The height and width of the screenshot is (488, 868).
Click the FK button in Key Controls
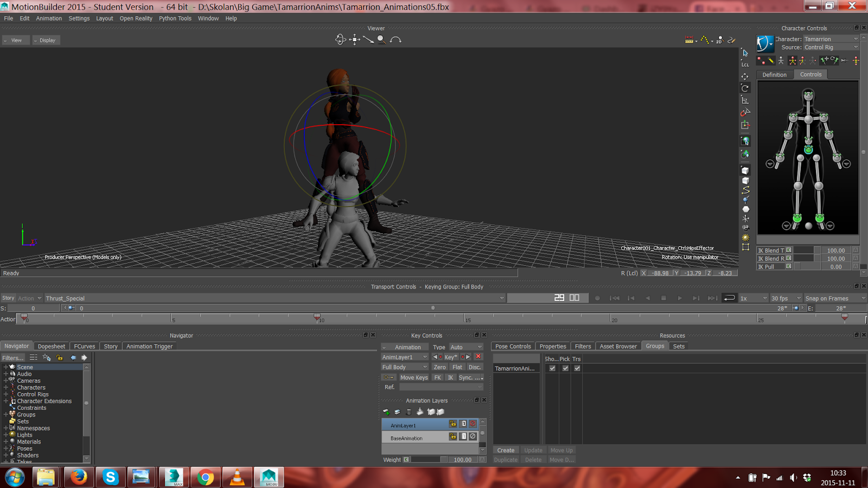pyautogui.click(x=437, y=377)
